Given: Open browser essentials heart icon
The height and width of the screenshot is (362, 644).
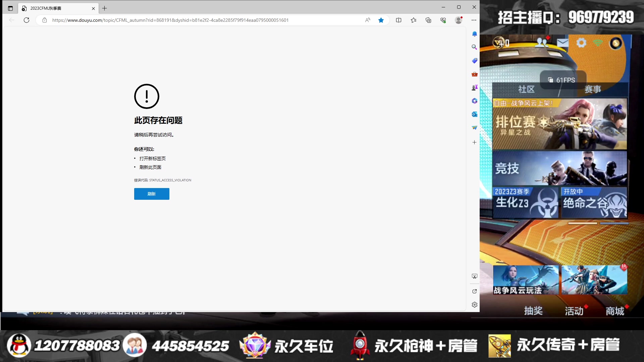Looking at the screenshot, I should click(443, 20).
